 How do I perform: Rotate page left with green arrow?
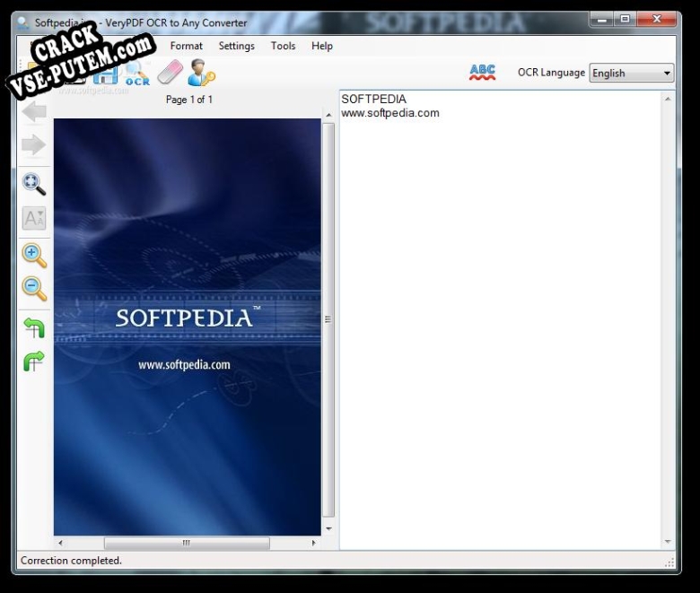[x=34, y=327]
